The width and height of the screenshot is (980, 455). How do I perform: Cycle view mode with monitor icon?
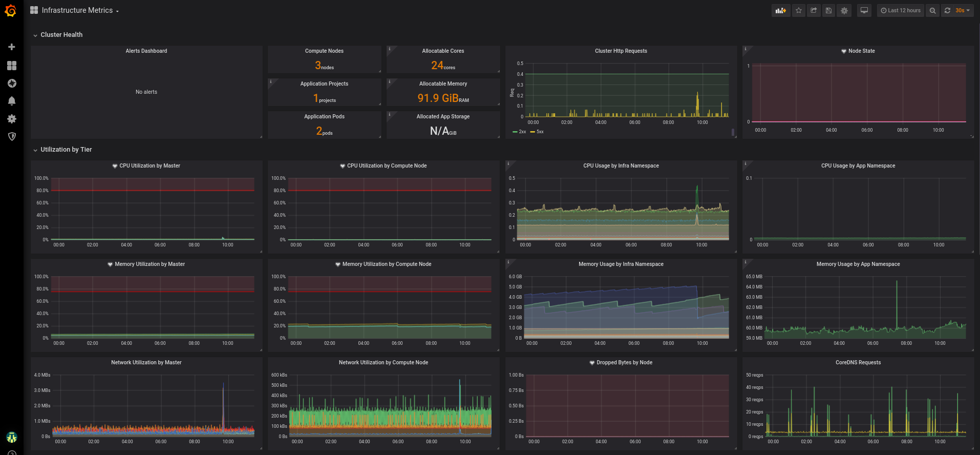click(864, 10)
